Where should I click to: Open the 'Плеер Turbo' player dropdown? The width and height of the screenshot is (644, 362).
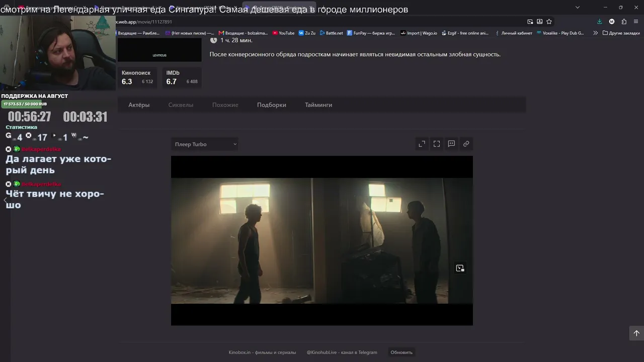tap(205, 144)
